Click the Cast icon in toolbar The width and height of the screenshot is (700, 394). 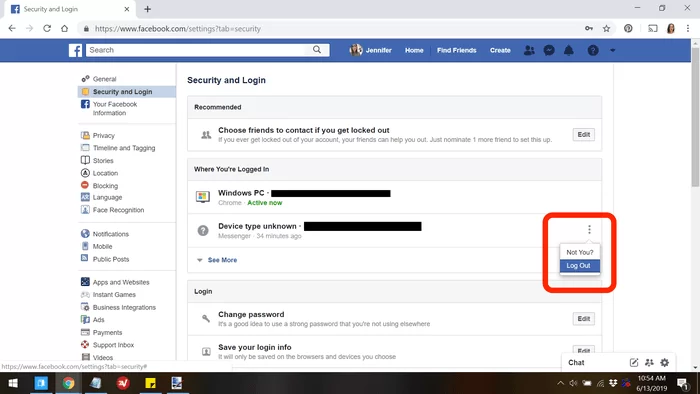pyautogui.click(x=653, y=29)
